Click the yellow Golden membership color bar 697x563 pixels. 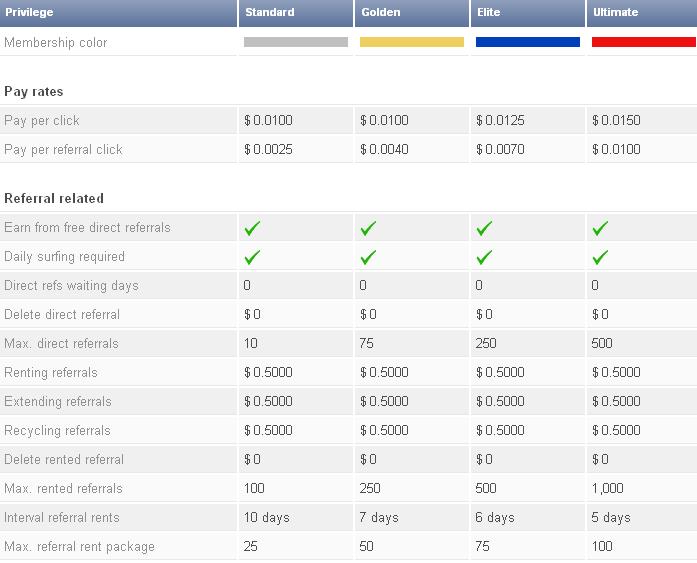click(x=412, y=42)
